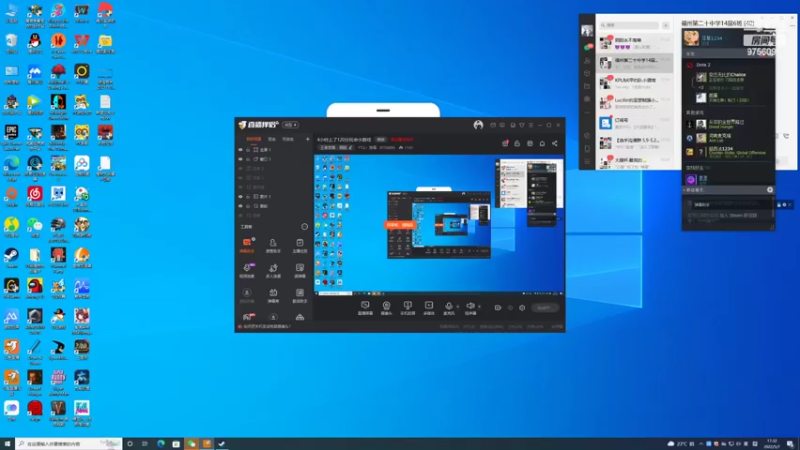Toggle the lock on 窗口 1 source
This screenshot has height=450, width=800.
pos(248,159)
